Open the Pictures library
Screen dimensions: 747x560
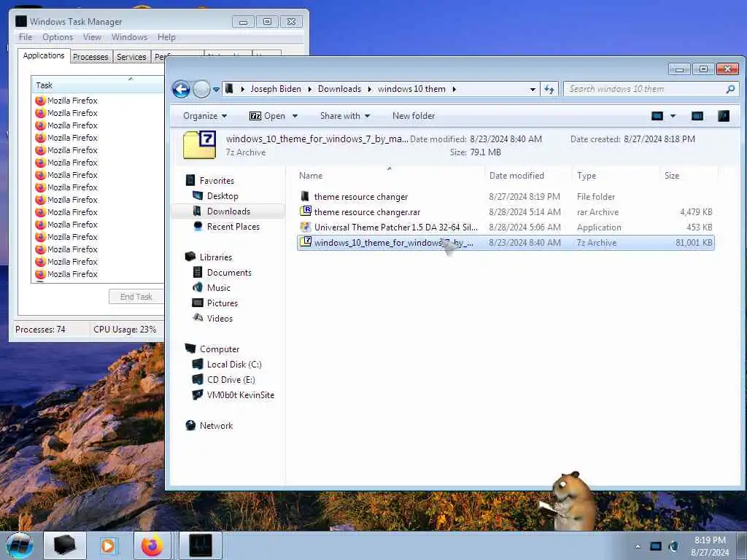pyautogui.click(x=222, y=303)
